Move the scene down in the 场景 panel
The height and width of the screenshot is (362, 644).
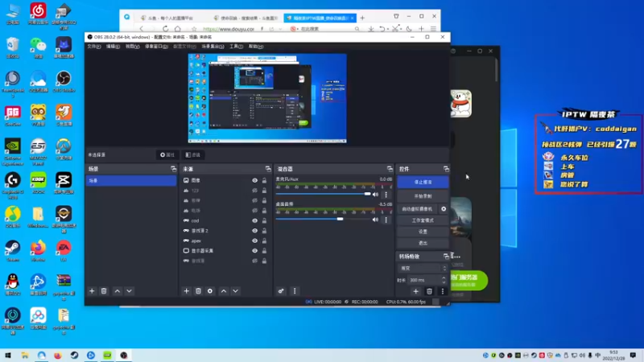click(x=130, y=291)
